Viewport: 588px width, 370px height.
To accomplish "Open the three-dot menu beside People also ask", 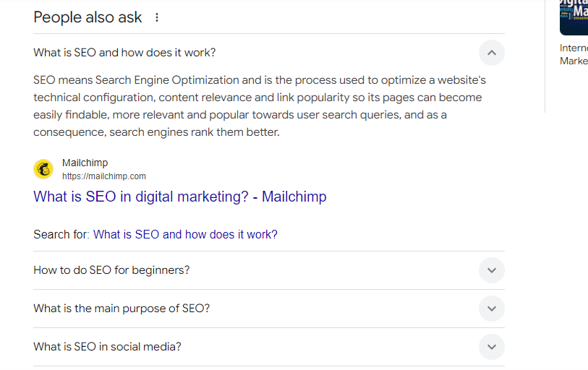I will coord(157,17).
